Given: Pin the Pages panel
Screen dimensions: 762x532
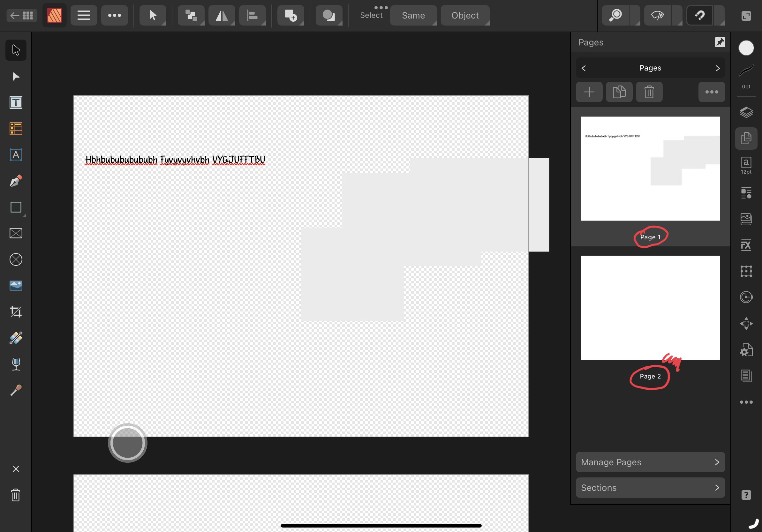Looking at the screenshot, I should tap(720, 42).
